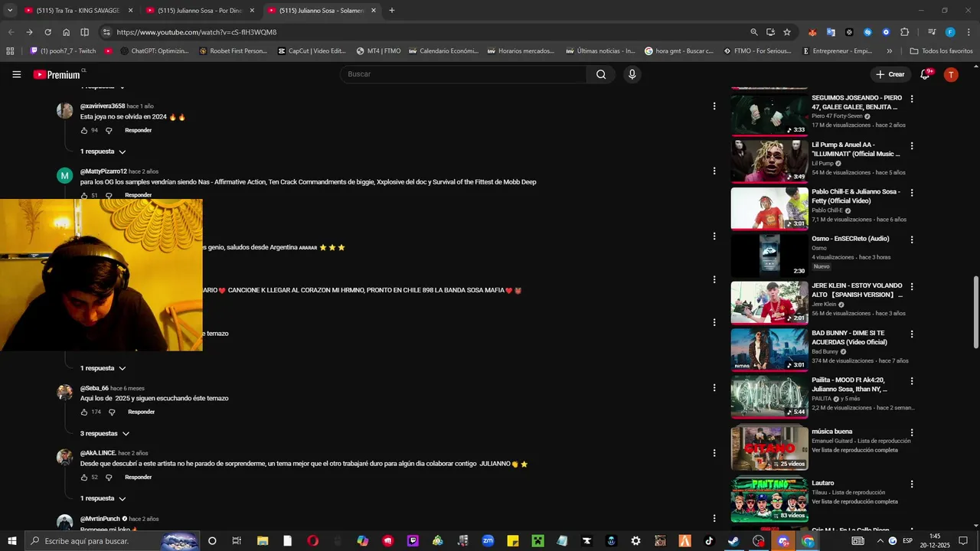Open @MvrtinPunch channel link
Viewport: 980px width, 551px height.
tap(100, 519)
